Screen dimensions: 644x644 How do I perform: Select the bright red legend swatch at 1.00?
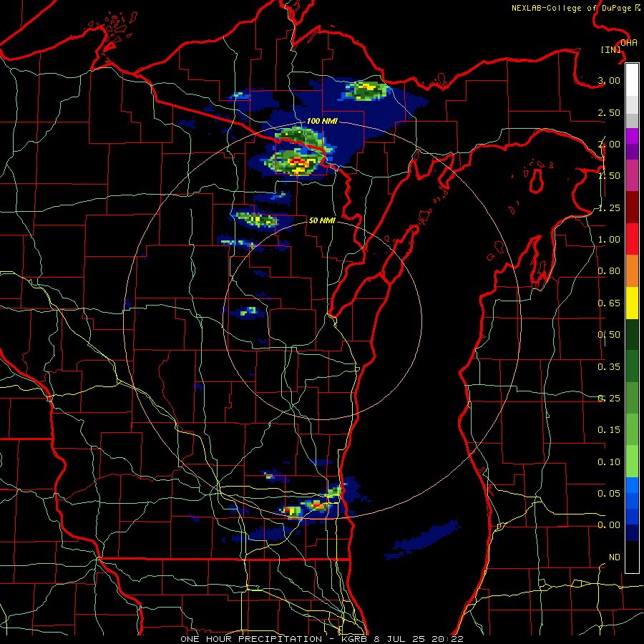point(632,239)
